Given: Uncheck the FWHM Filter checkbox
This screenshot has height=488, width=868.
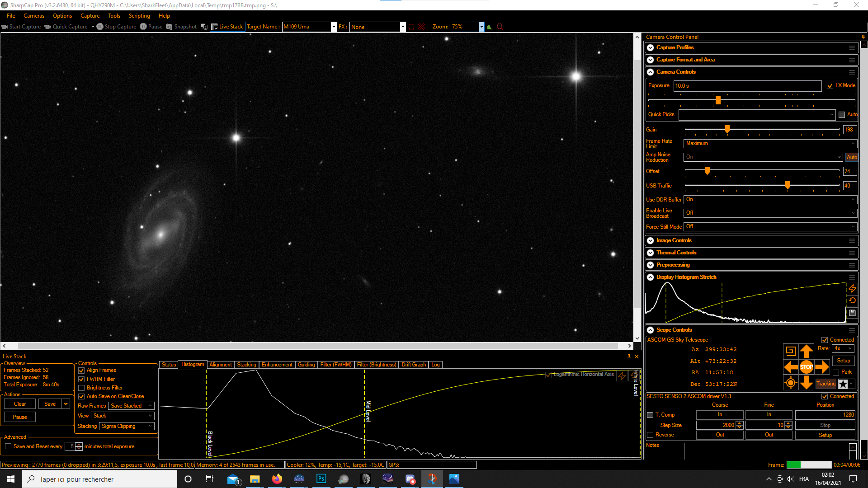Looking at the screenshot, I should [x=81, y=380].
